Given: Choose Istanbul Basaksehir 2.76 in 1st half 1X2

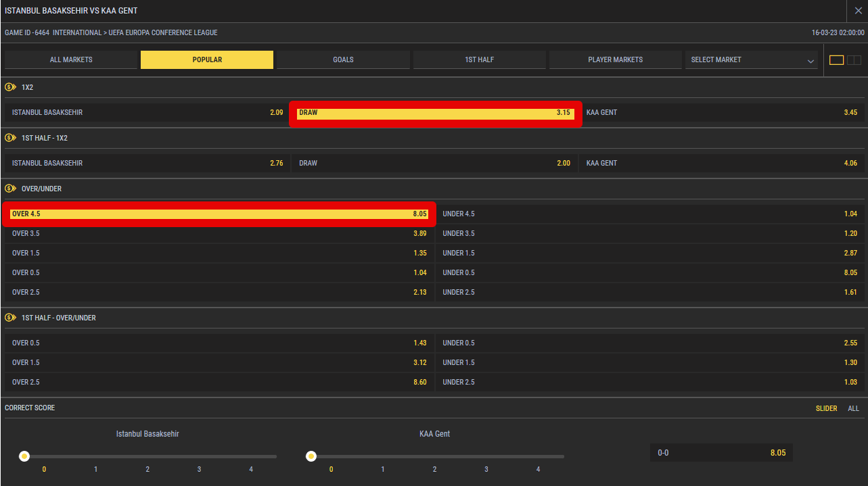Looking at the screenshot, I should [x=147, y=163].
